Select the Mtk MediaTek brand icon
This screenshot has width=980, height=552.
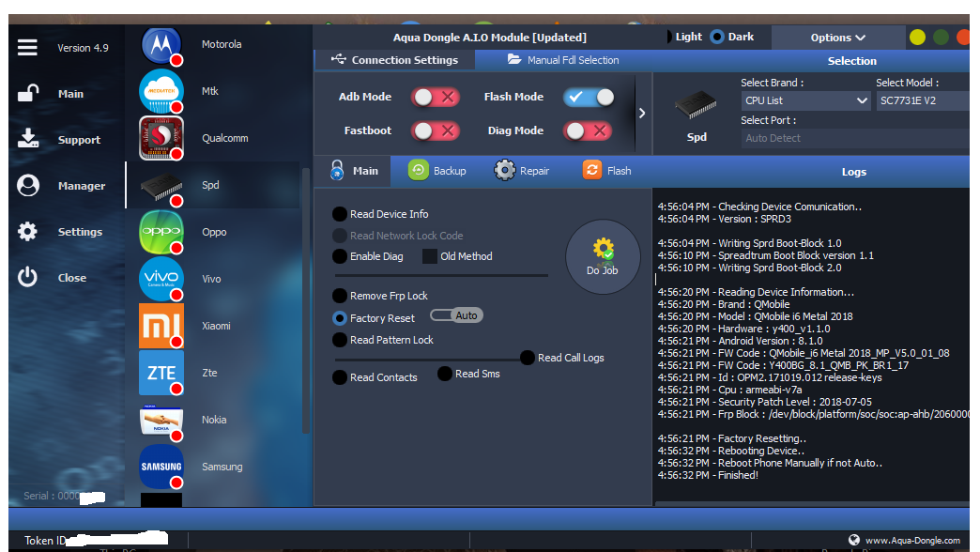[161, 91]
